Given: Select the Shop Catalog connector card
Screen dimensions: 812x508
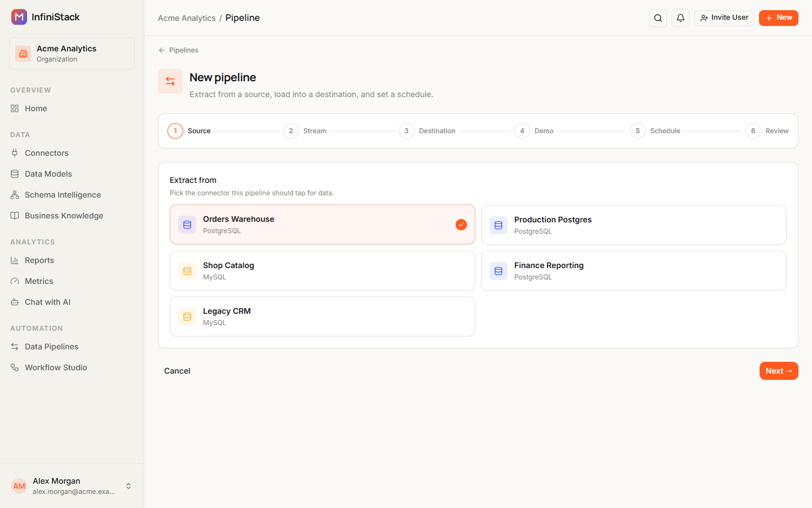Looking at the screenshot, I should [323, 271].
